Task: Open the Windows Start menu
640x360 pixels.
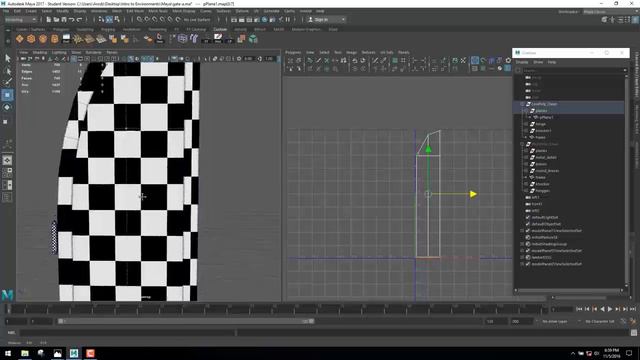Action: click(x=8, y=353)
